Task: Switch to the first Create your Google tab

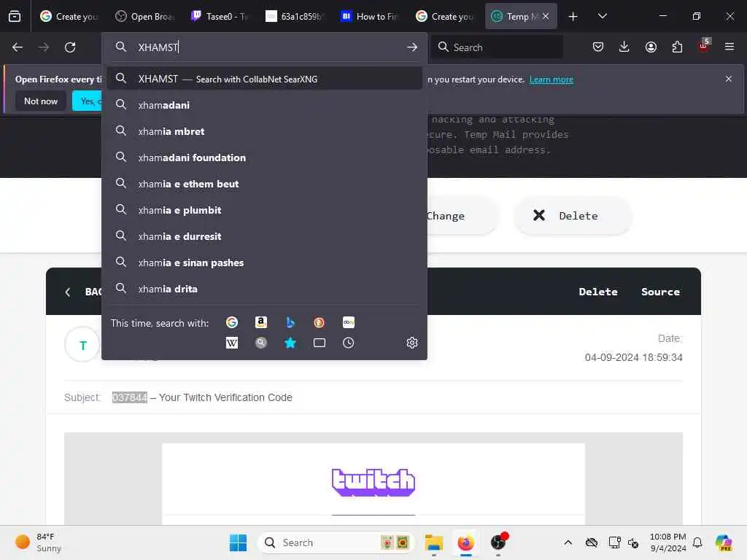Action: tap(69, 16)
